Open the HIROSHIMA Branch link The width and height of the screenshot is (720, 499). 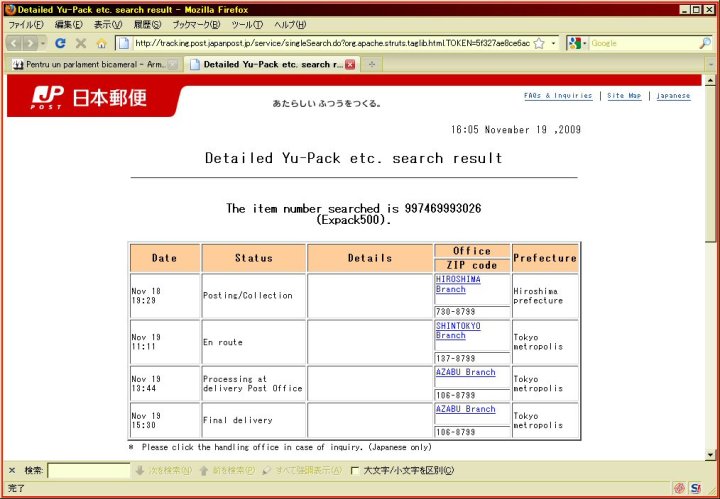click(458, 284)
